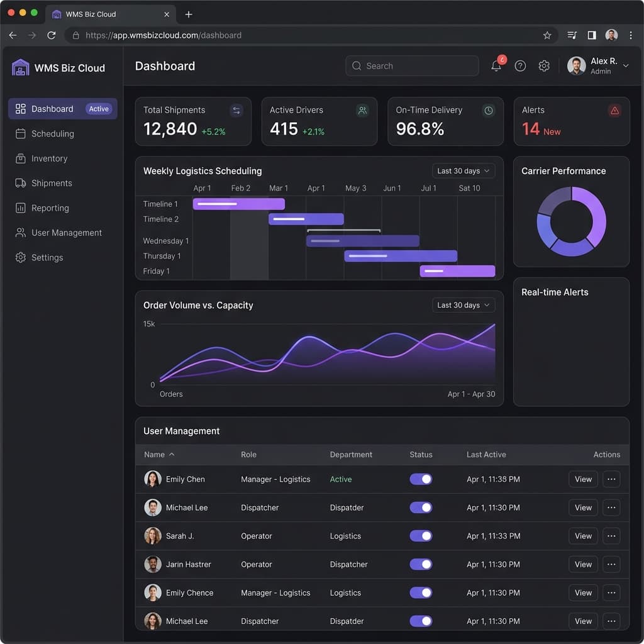644x644 pixels.
Task: Click the Carrier Performance donut chart
Action: point(571,221)
